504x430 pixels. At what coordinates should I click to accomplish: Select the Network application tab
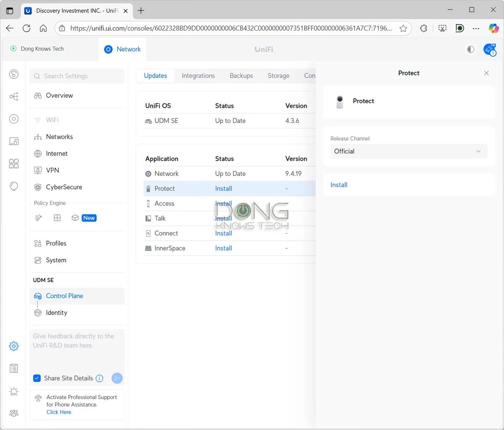coord(122,49)
